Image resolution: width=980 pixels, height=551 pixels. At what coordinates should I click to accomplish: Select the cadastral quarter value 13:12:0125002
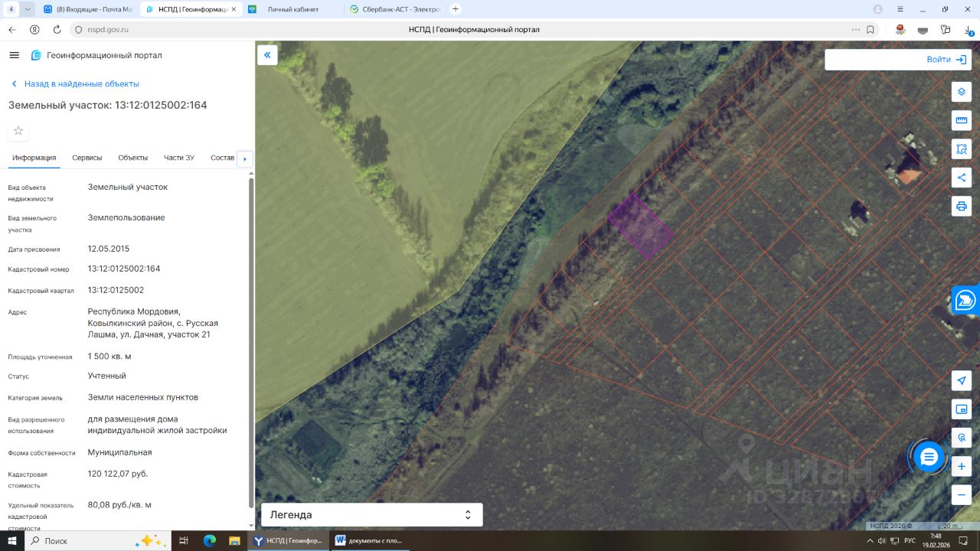(116, 290)
